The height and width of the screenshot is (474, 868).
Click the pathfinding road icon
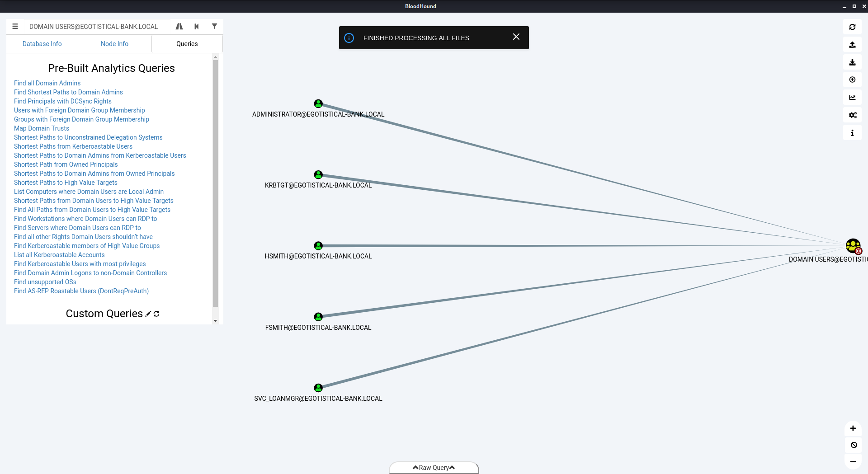click(x=179, y=27)
